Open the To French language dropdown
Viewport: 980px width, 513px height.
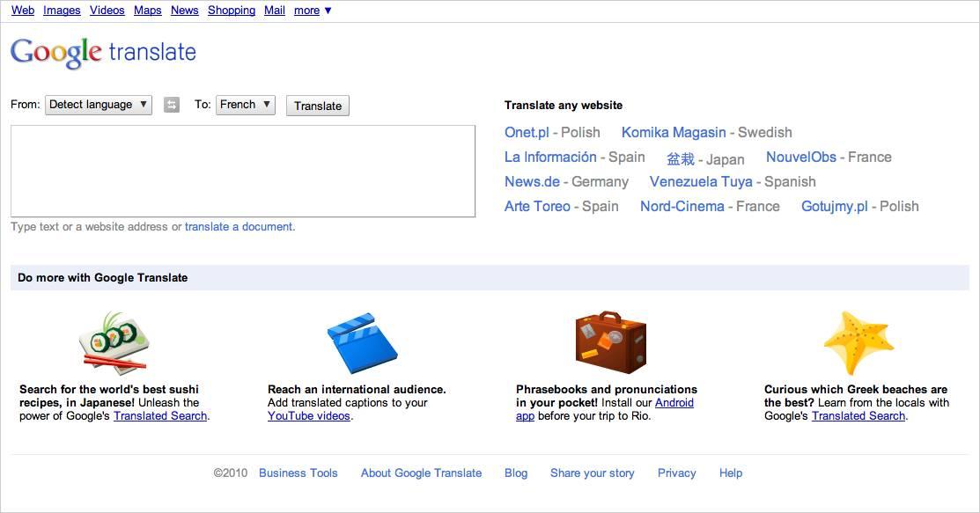[246, 105]
